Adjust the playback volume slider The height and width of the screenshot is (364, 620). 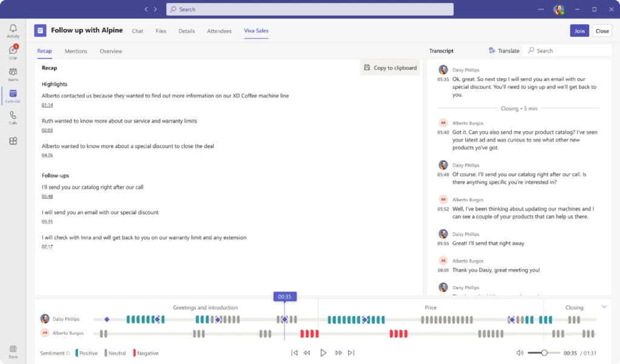(x=545, y=352)
